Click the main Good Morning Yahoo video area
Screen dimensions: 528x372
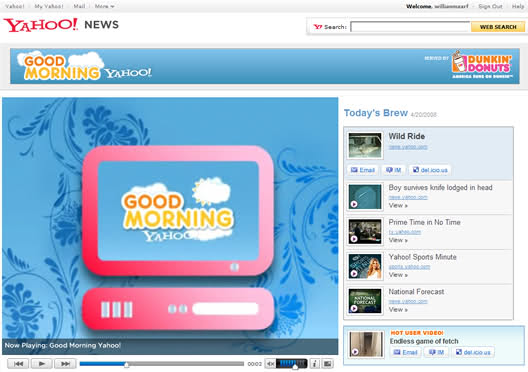pyautogui.click(x=170, y=226)
